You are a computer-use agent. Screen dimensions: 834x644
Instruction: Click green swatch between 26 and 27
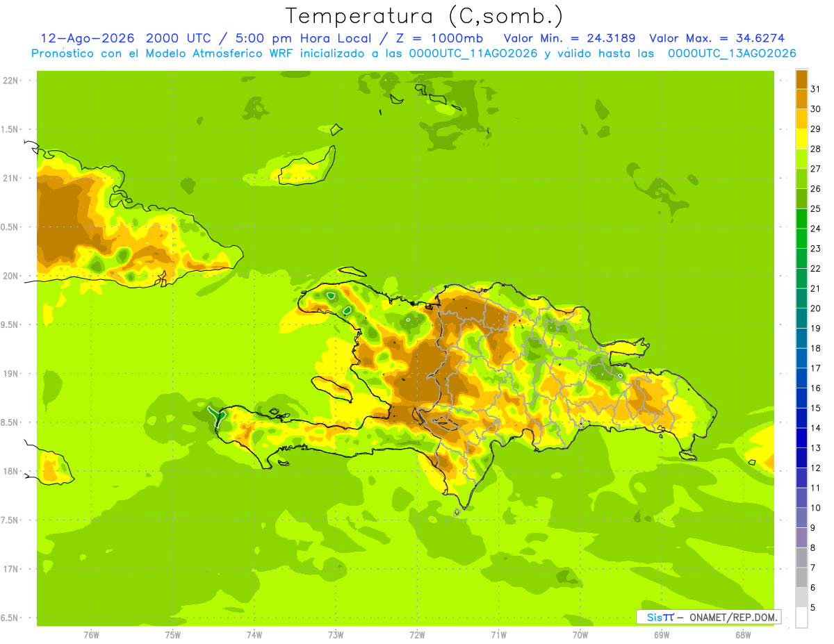coord(801,179)
